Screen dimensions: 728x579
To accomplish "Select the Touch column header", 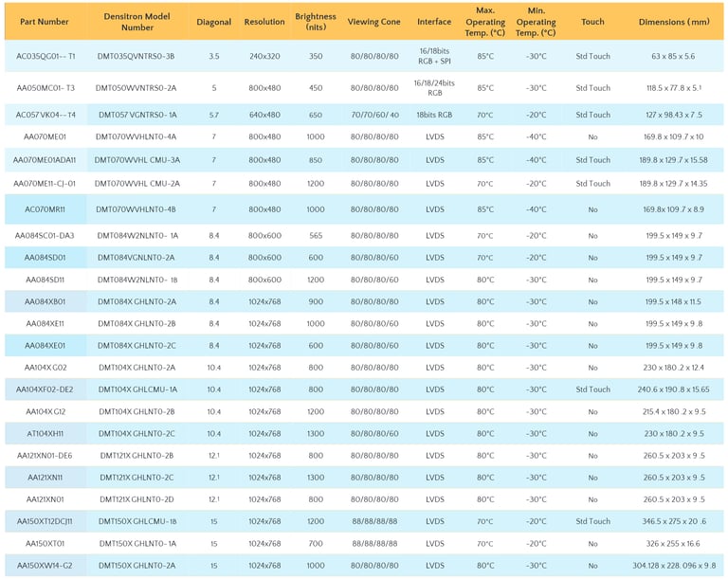I will click(592, 22).
